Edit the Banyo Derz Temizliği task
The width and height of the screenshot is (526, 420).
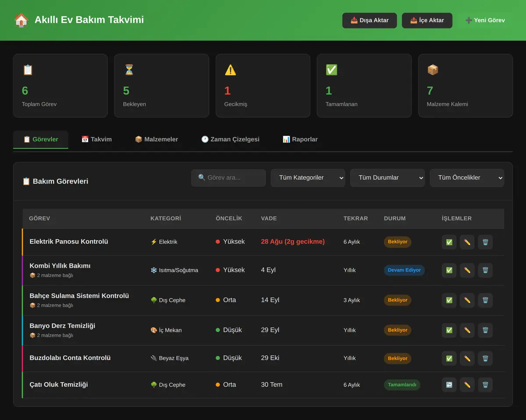(x=467, y=330)
